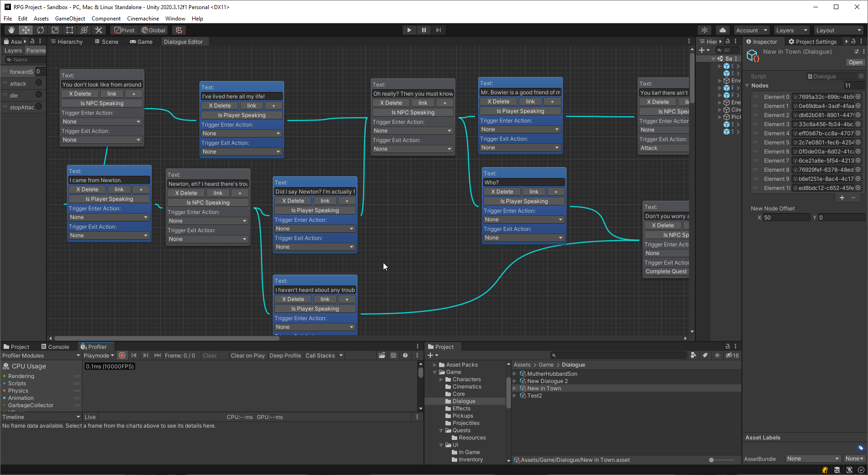This screenshot has height=475, width=868.
Task: Select the Rotate tool
Action: pos(41,30)
